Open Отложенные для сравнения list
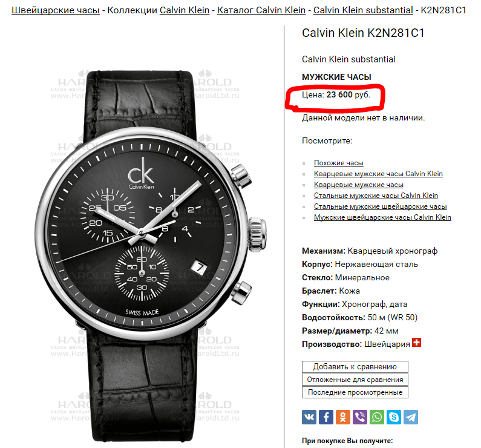Image resolution: width=481 pixels, height=448 pixels. pos(355,380)
